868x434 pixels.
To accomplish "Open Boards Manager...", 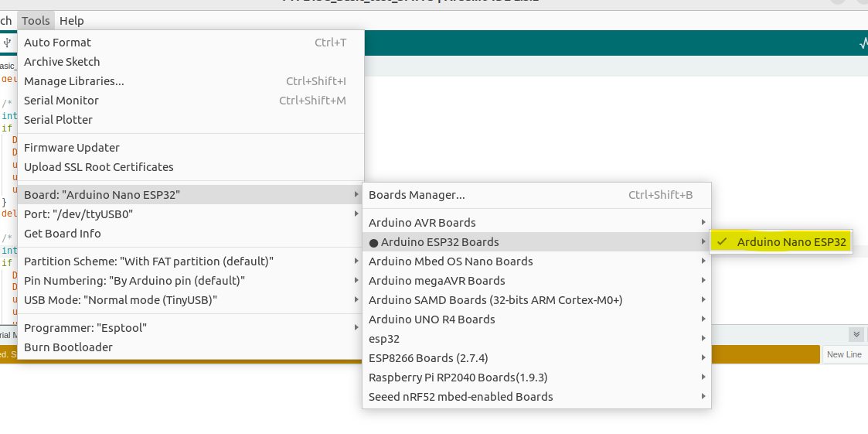I will pos(536,195).
